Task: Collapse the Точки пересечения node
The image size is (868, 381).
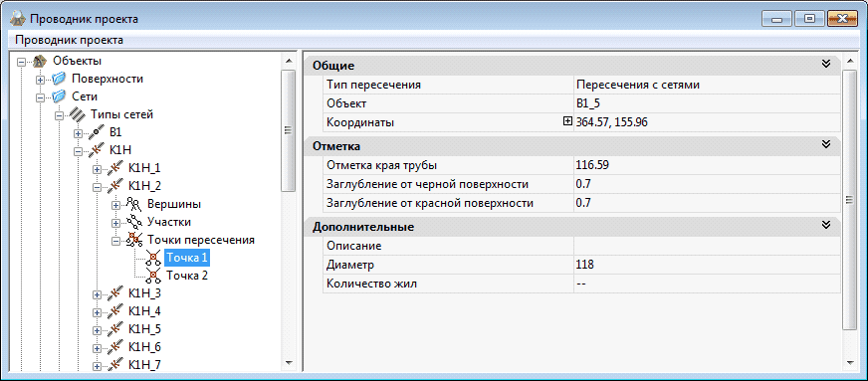Action: coord(115,241)
